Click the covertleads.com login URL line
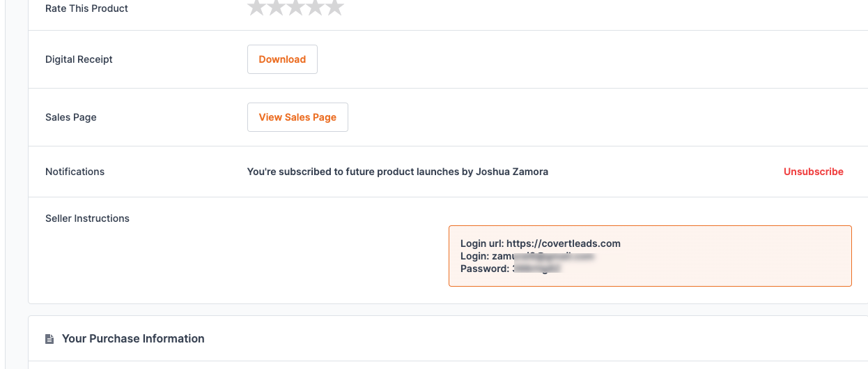The height and width of the screenshot is (369, 868). pos(540,243)
